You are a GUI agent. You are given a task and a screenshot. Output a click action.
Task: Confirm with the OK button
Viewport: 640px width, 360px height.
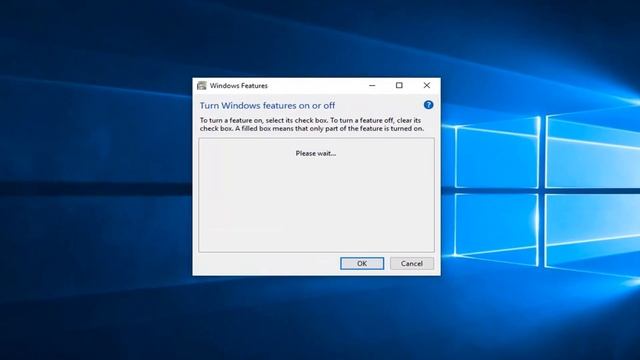[x=362, y=264]
